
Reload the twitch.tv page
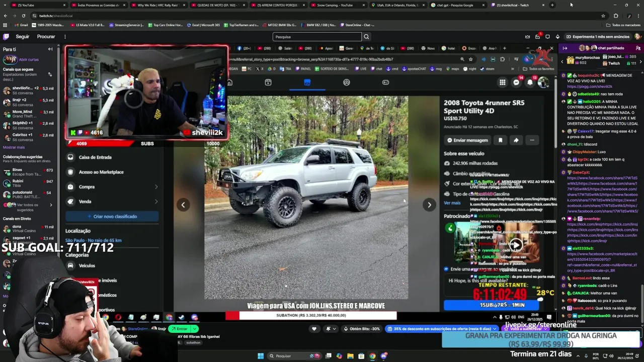tap(23, 16)
